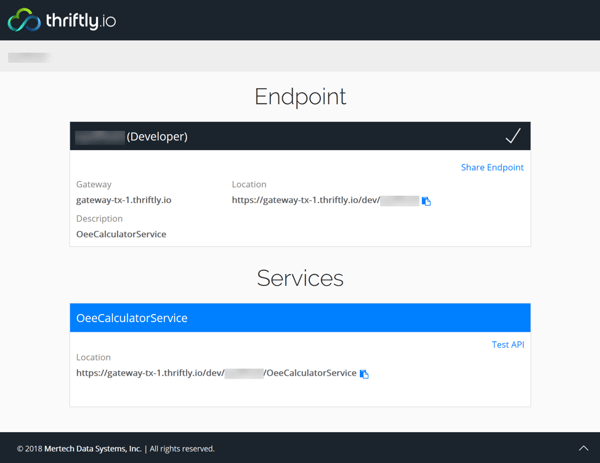Select the Endpoint Location URL text
The image size is (600, 463).
(326, 200)
